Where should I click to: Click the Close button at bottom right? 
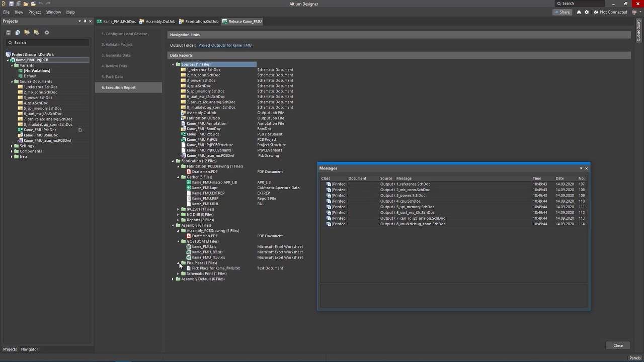[x=618, y=345]
